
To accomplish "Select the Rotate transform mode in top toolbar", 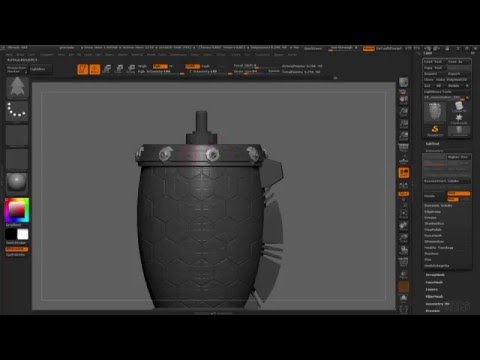I will pyautogui.click(x=131, y=69).
